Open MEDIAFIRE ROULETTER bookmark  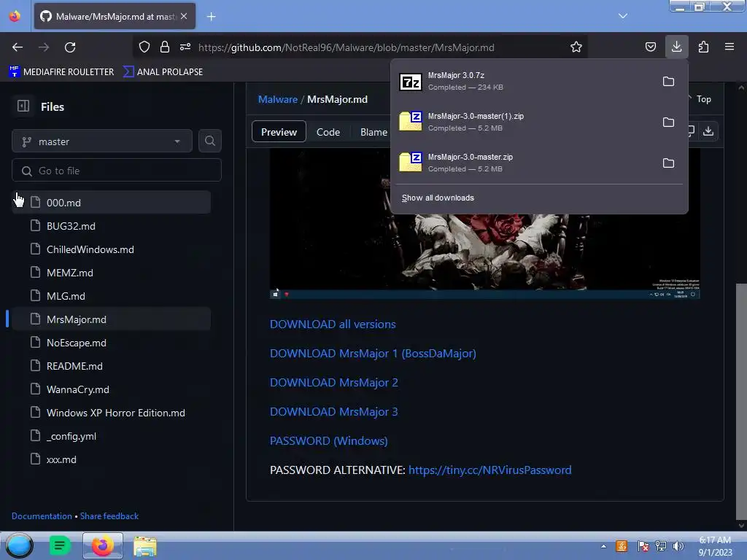pos(62,71)
